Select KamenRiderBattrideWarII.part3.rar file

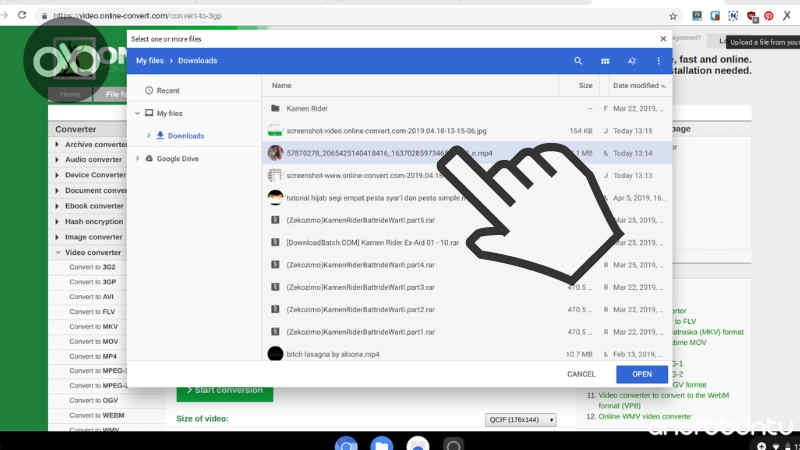467,287
